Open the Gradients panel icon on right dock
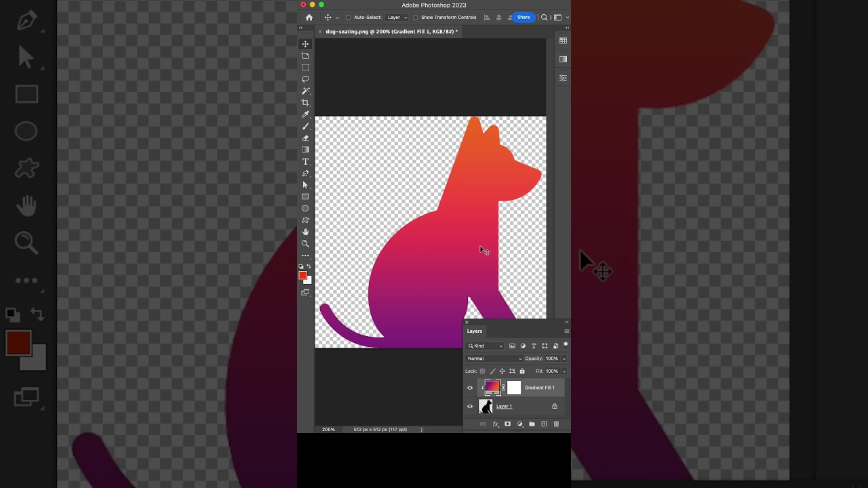 tap(563, 59)
